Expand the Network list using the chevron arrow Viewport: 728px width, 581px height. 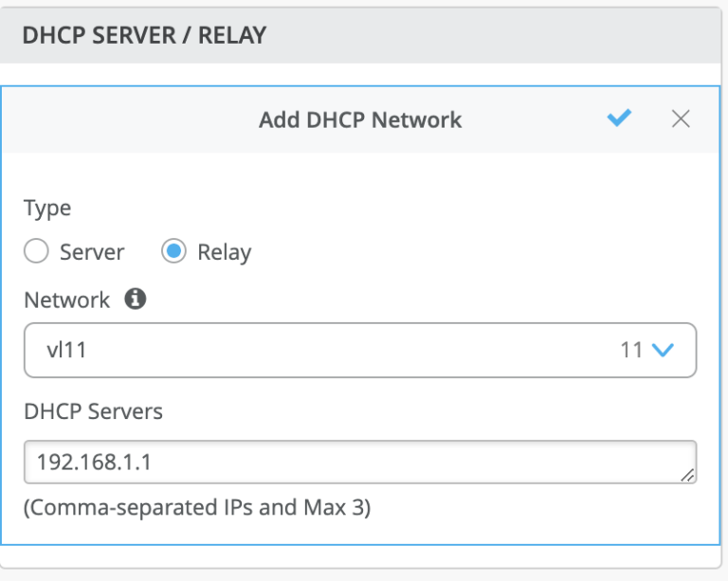click(x=663, y=350)
